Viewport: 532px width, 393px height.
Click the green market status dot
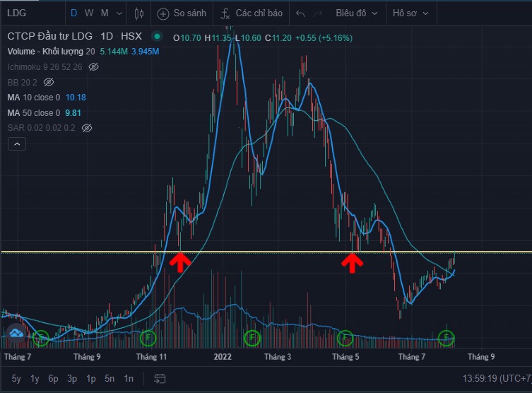[x=157, y=36]
